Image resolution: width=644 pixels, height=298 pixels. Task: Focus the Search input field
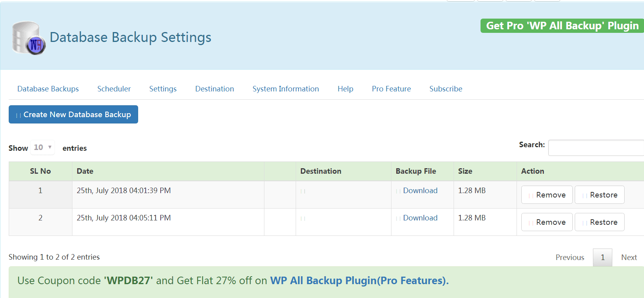tap(596, 148)
